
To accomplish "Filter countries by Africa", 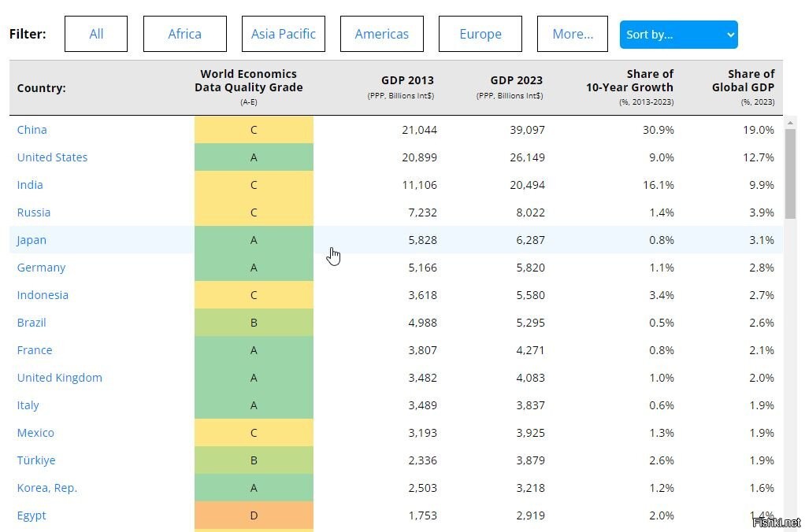I will click(x=184, y=34).
